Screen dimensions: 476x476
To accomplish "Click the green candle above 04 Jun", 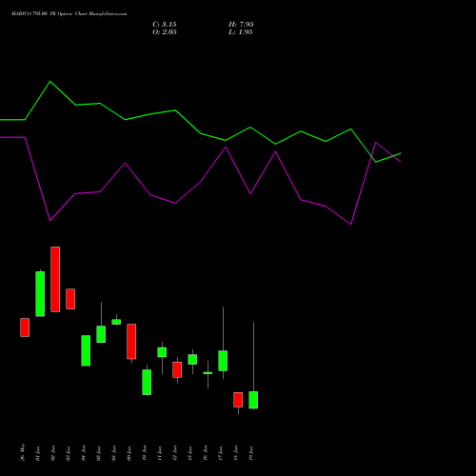I will click(86, 350).
